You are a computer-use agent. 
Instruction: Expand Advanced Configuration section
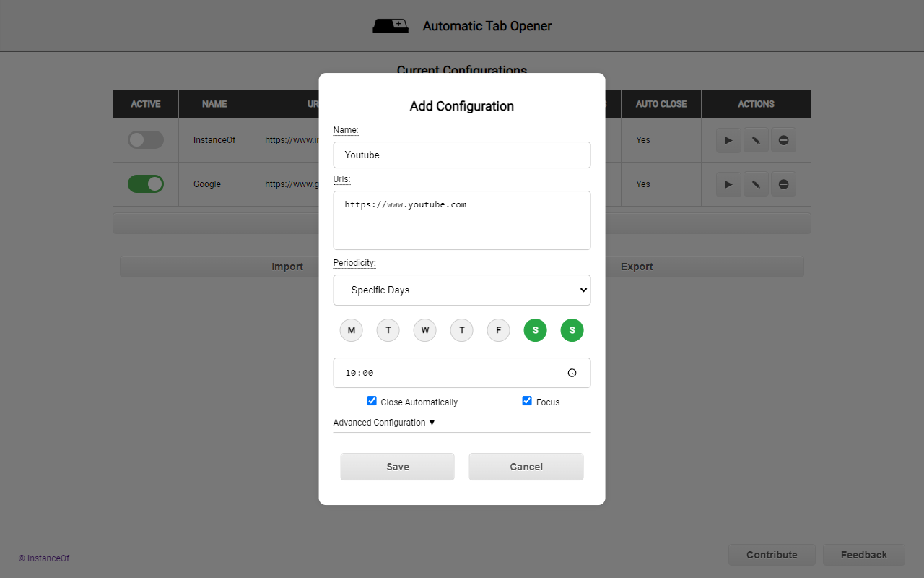click(x=384, y=423)
